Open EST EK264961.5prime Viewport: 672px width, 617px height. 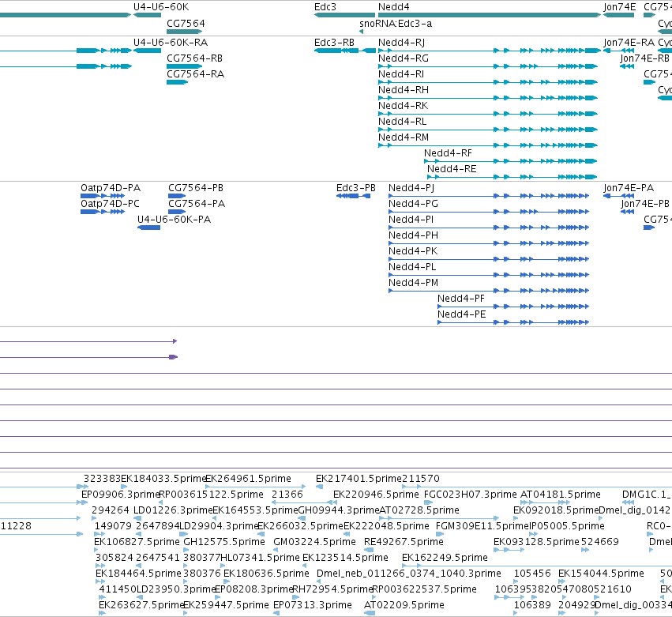tap(256, 487)
